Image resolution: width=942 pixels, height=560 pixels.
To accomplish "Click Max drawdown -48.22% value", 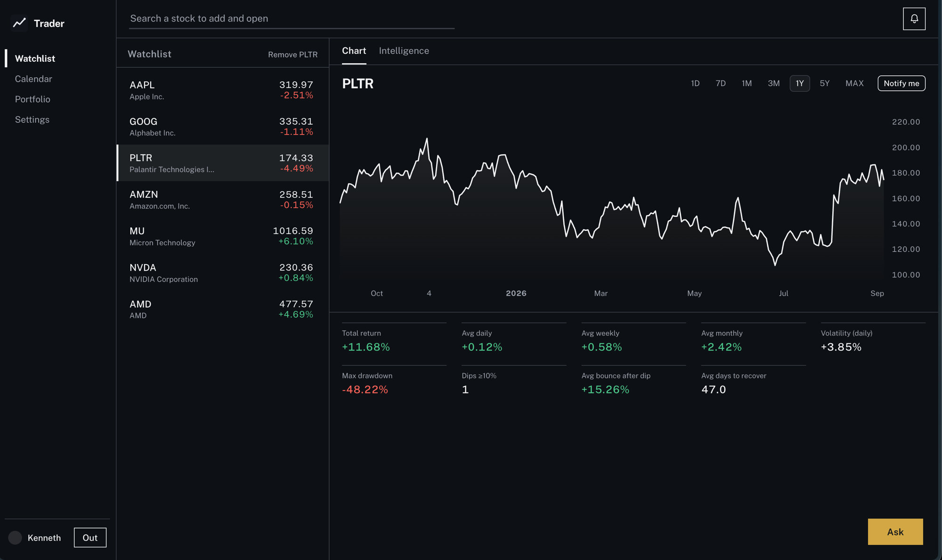I will 365,389.
